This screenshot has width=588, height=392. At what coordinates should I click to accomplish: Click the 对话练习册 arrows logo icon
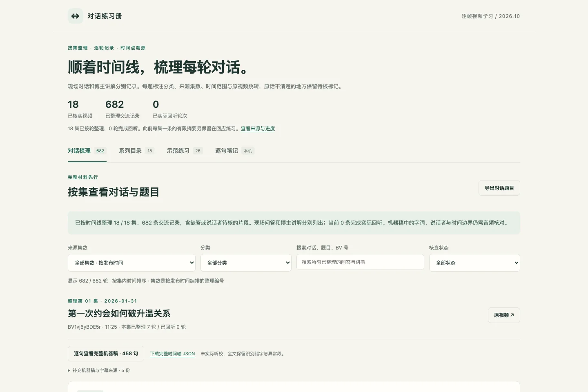(75, 16)
